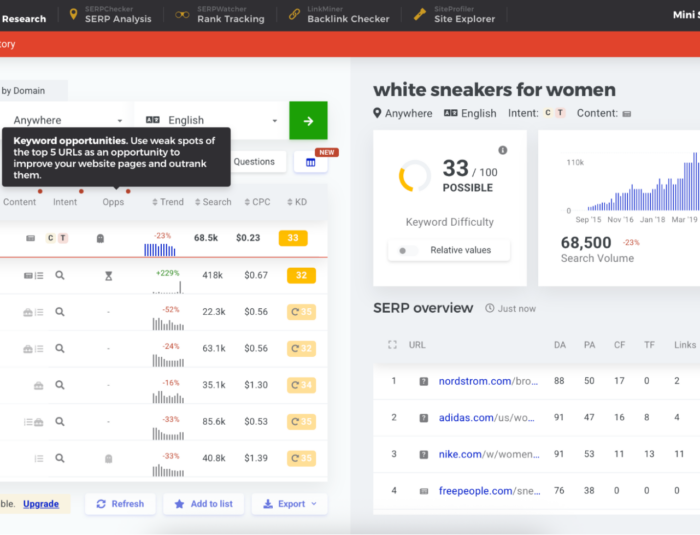This screenshot has height=535, width=700.
Task: Click the Add to list button
Action: (203, 504)
